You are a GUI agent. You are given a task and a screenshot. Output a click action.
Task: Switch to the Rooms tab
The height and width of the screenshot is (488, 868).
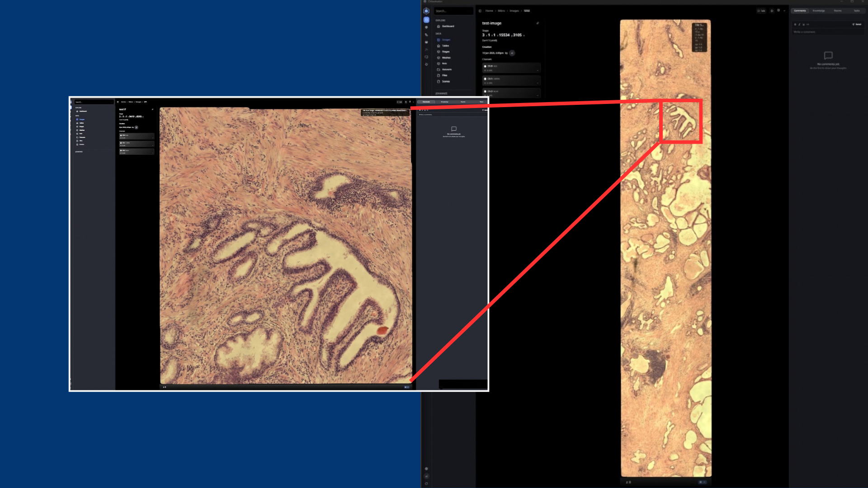coord(838,10)
